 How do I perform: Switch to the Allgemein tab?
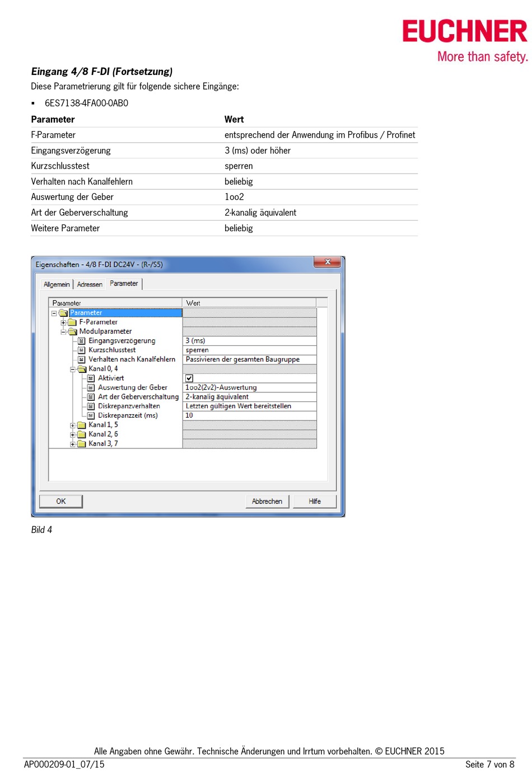click(57, 284)
